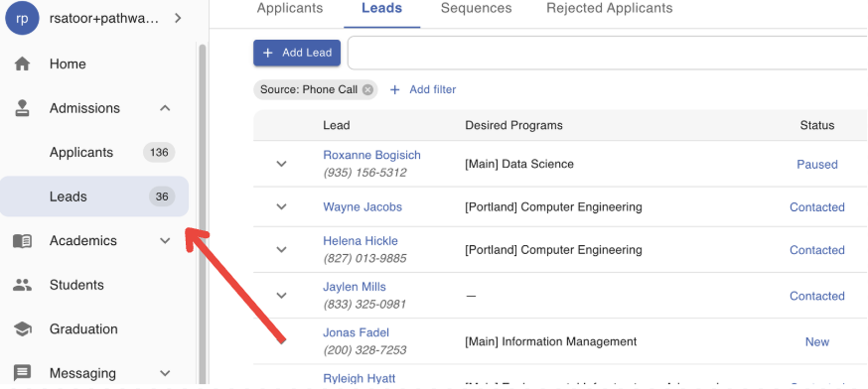This screenshot has width=868, height=389.
Task: Open Roxanne Bogisich lead profile
Action: point(372,156)
